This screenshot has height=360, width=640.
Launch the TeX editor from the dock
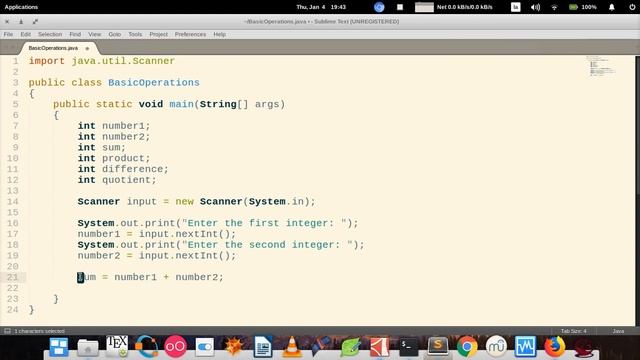pos(117,346)
